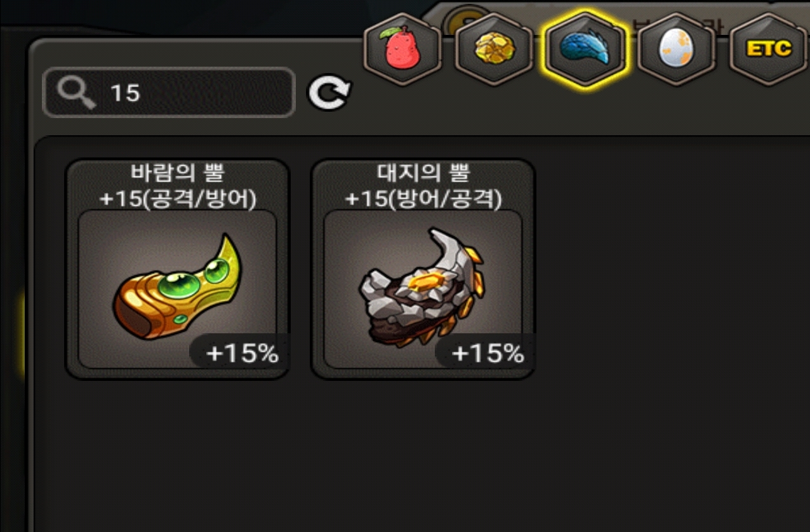810x532 pixels.
Task: Select the 바람의 뿔 item card
Action: tap(178, 269)
